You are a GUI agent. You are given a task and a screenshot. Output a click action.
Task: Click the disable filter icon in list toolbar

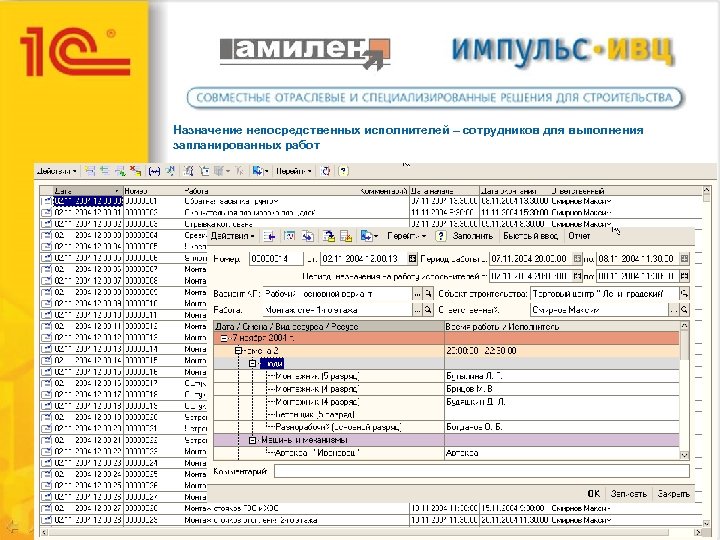pos(239,171)
